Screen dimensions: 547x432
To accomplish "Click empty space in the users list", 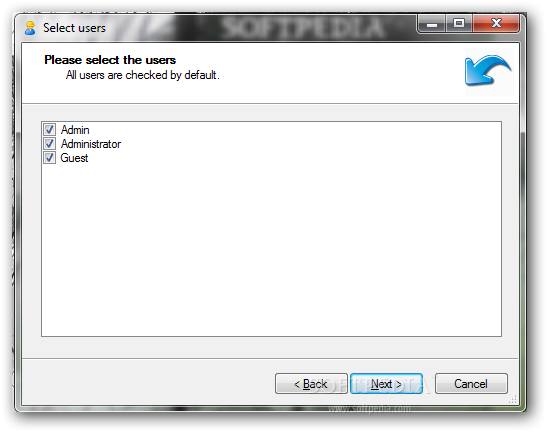I will (271, 249).
